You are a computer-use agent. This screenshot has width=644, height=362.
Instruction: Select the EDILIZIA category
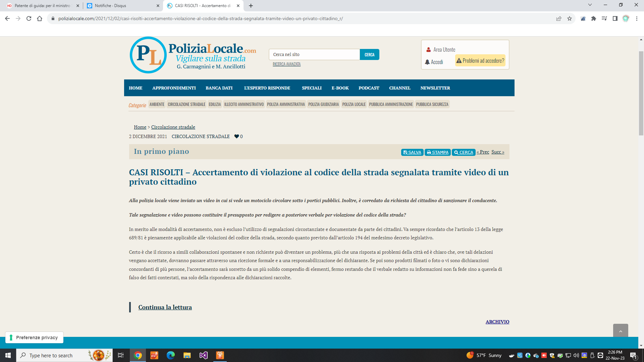coord(215,104)
